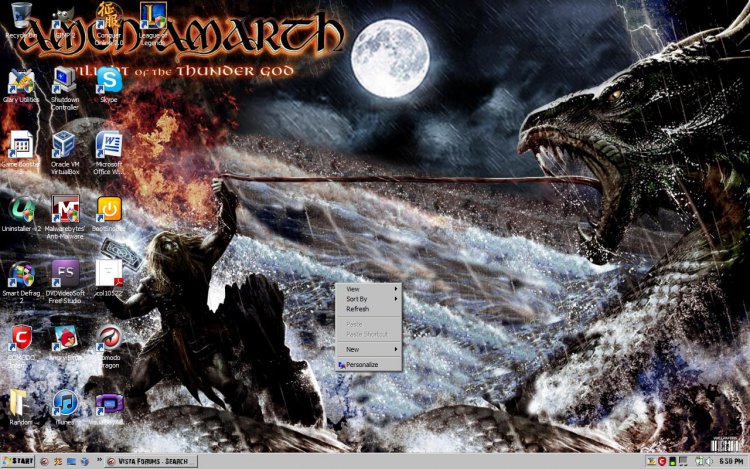
Task: Launch the GIMP 2 shortcut
Action: coord(65,22)
